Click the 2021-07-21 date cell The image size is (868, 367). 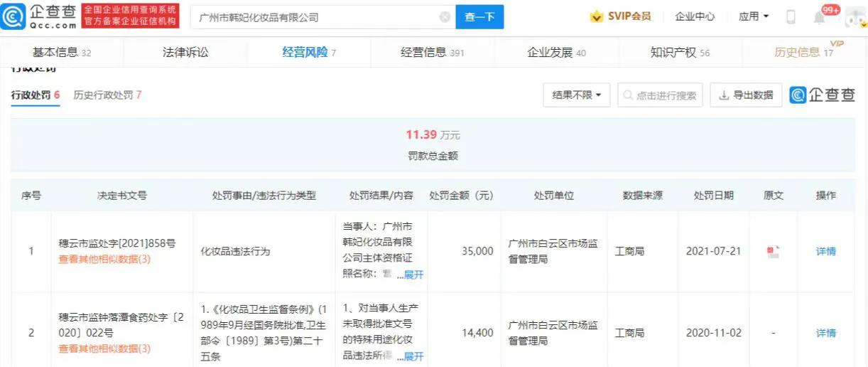(x=714, y=251)
